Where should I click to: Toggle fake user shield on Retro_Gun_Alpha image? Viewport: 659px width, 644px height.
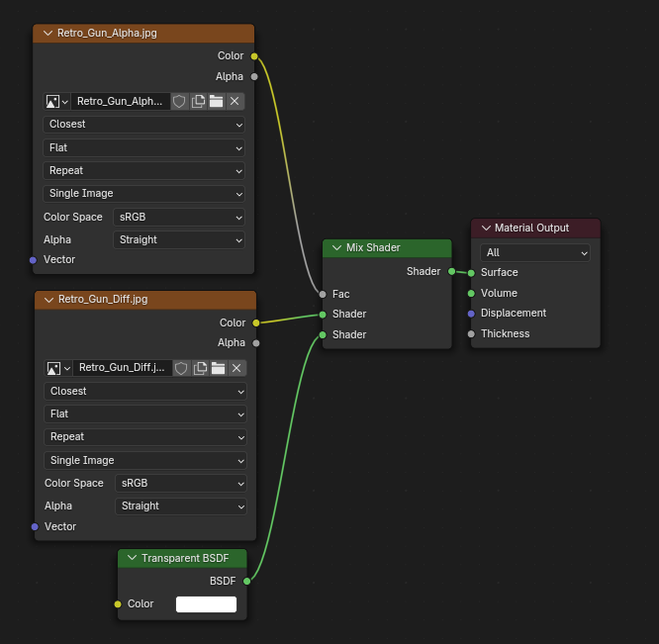[x=179, y=101]
